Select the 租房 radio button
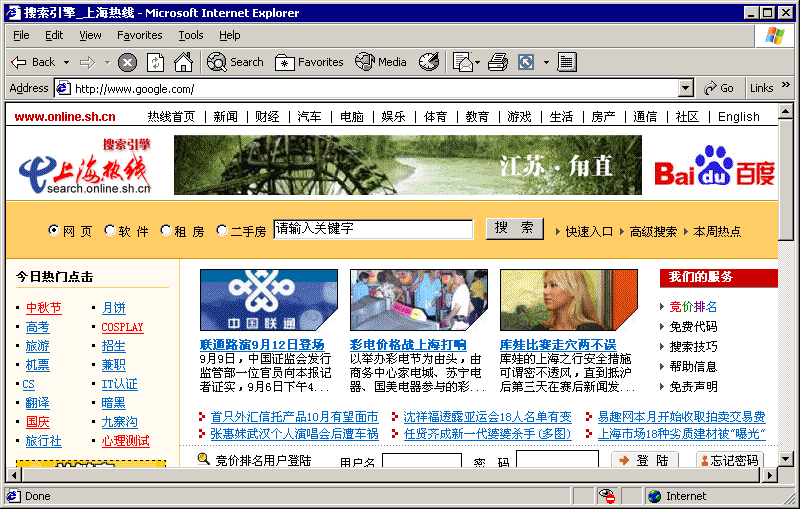Screen dimensions: 800x509 pos(165,230)
